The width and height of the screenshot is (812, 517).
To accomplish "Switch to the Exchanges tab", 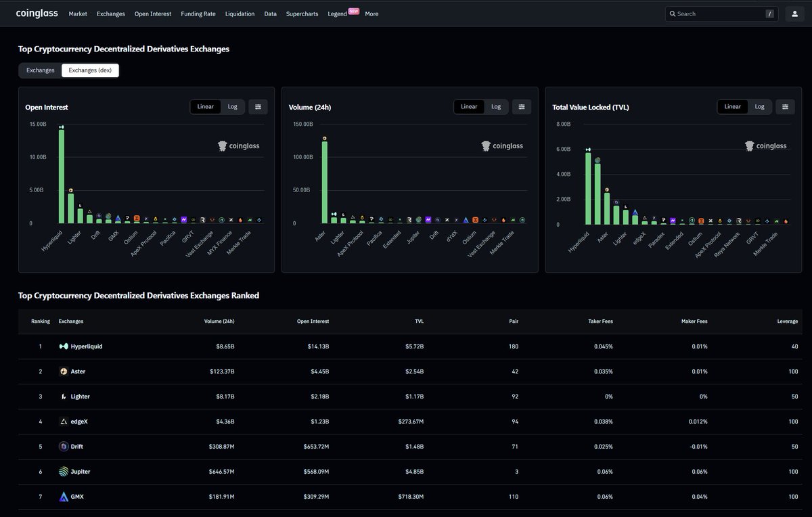I will click(41, 70).
